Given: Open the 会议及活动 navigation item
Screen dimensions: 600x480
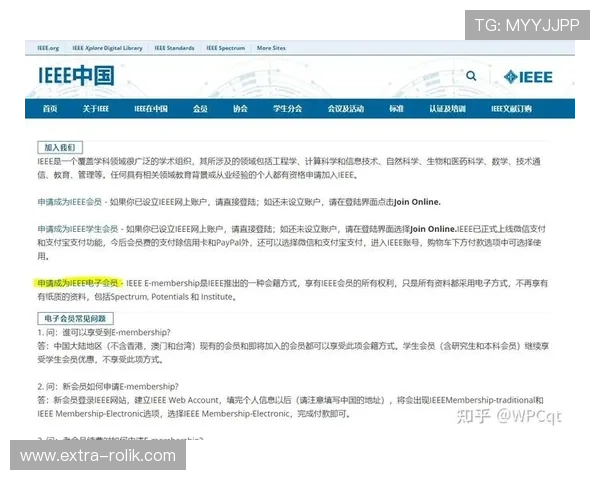Looking at the screenshot, I should (346, 109).
